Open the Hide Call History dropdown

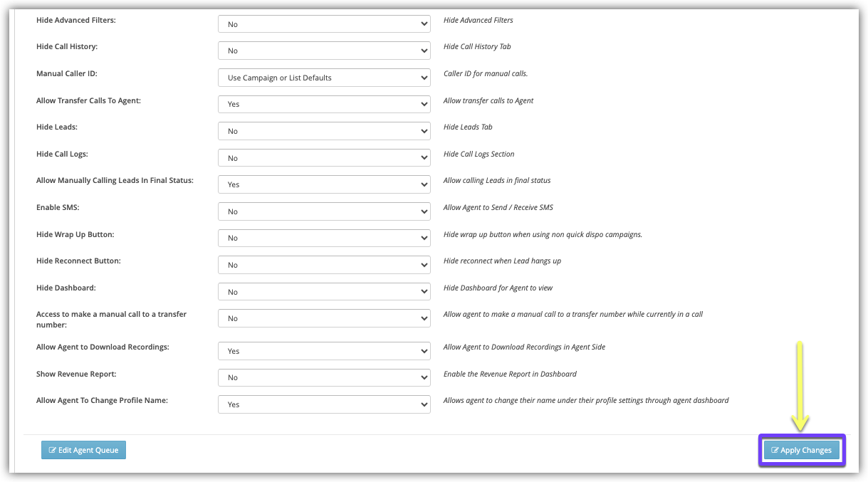point(324,51)
